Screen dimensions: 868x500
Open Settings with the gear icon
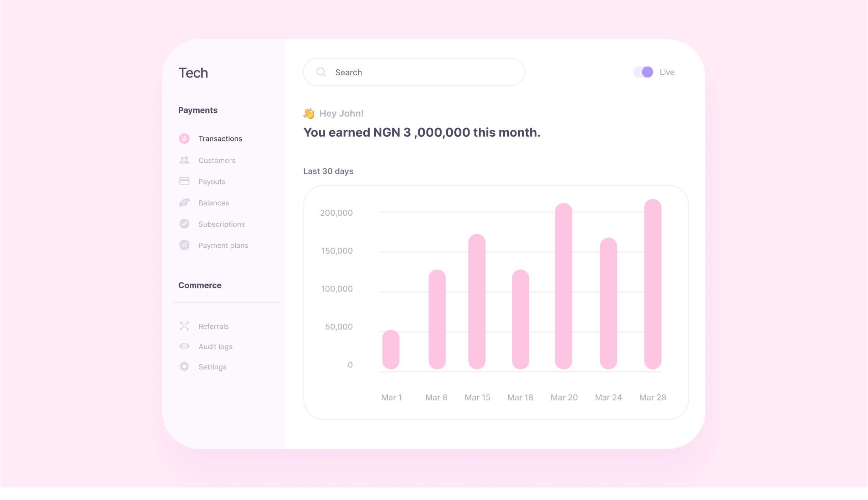point(184,366)
